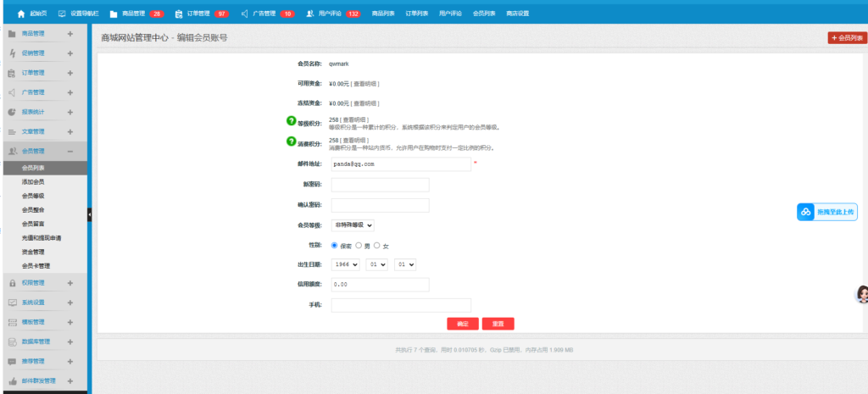Viewport: 868px width, 394px height.
Task: Select the 男 gender radio button
Action: (x=359, y=245)
